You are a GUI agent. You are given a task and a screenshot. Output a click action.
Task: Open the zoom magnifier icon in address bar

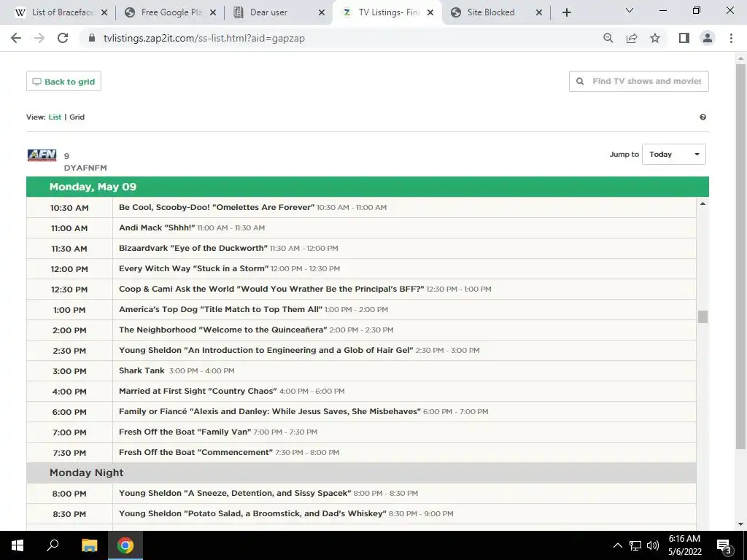[608, 38]
